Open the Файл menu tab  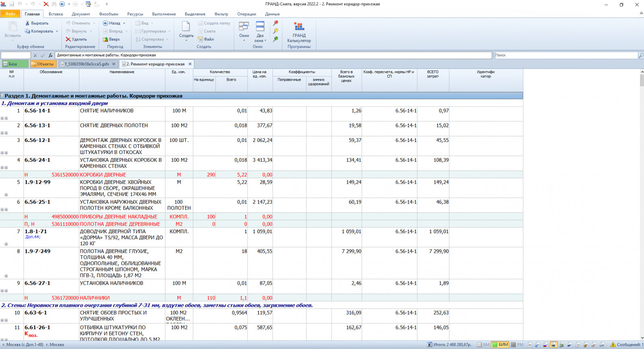(x=10, y=14)
